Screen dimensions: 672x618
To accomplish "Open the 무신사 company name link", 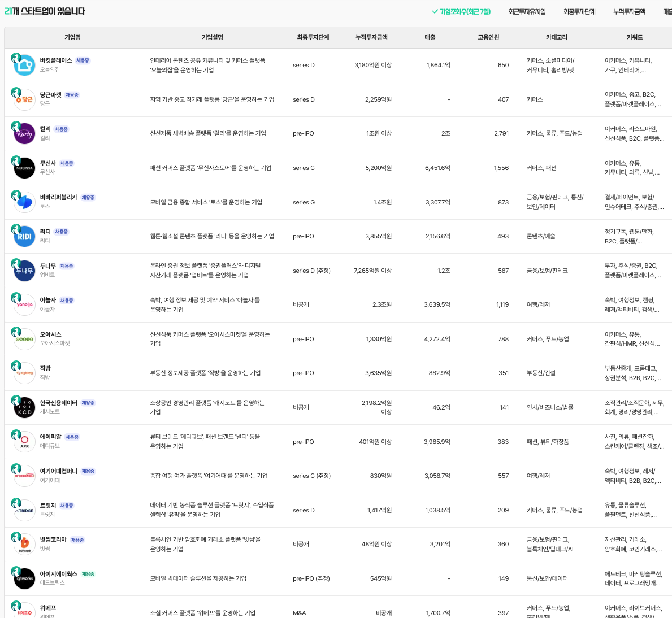I will click(48, 163).
